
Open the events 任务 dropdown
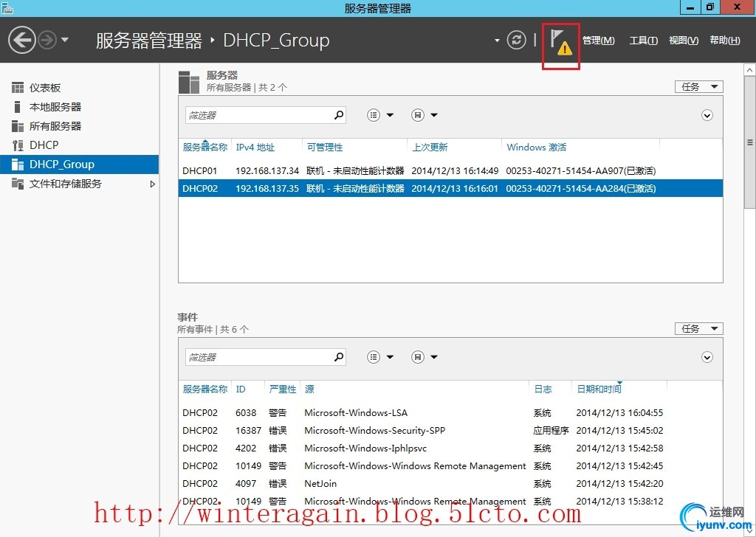(699, 328)
